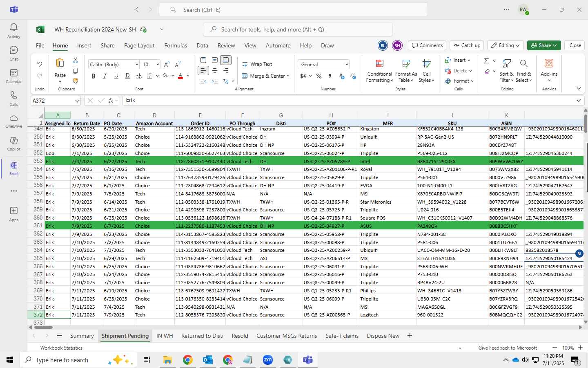
Task: Open the all-sheets list hamburger icon
Action: (x=60, y=336)
